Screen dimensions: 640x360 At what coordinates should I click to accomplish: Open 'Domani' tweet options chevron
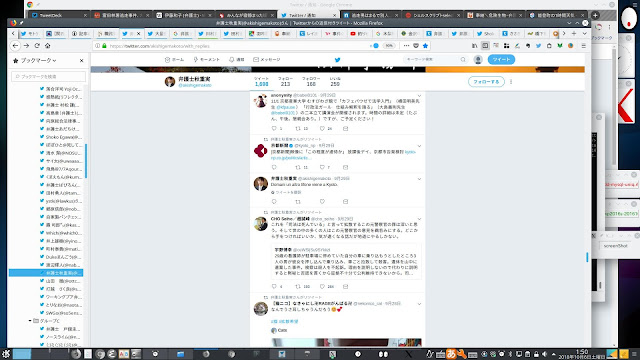(419, 179)
